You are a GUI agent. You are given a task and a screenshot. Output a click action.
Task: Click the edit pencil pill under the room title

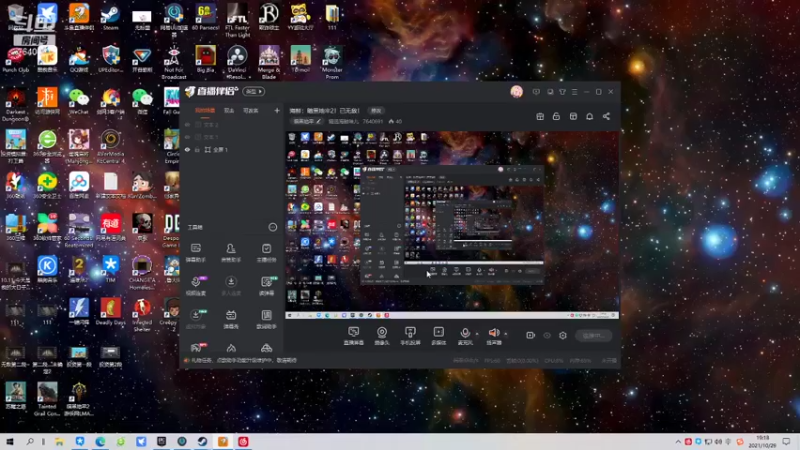tap(307, 121)
